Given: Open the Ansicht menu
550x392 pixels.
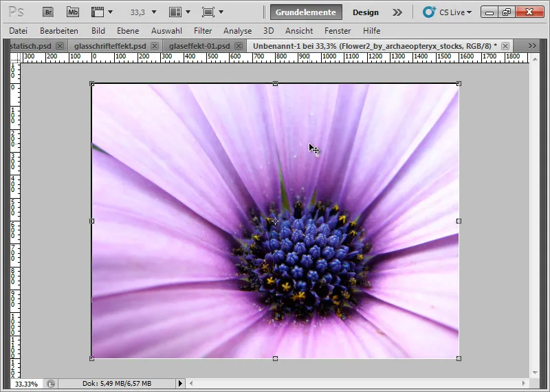Looking at the screenshot, I should point(299,31).
